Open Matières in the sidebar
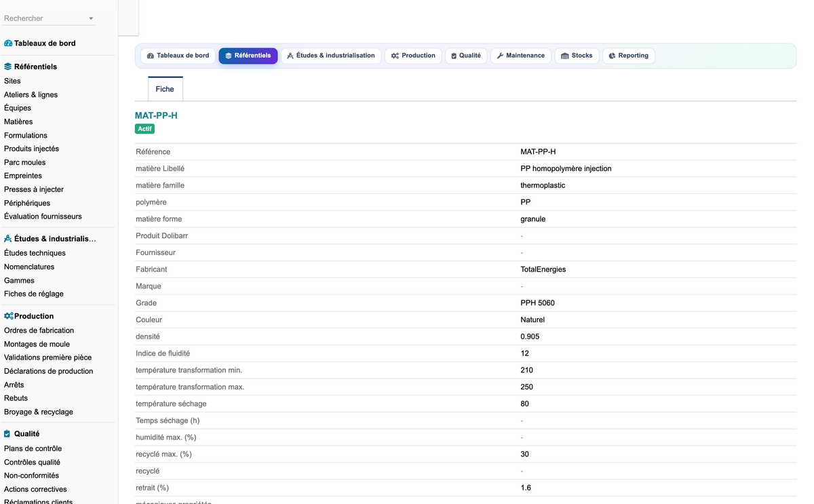This screenshot has height=504, width=814. click(x=18, y=121)
